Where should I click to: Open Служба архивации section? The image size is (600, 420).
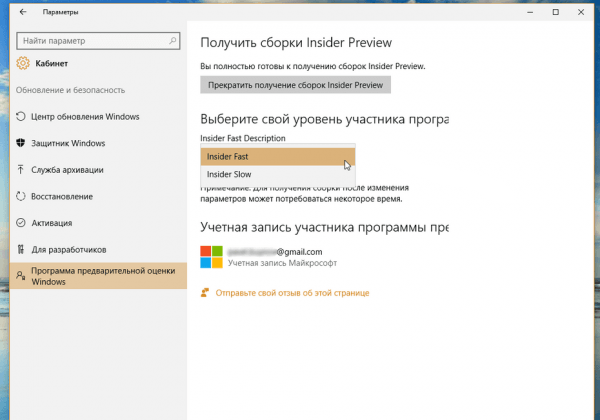point(98,170)
